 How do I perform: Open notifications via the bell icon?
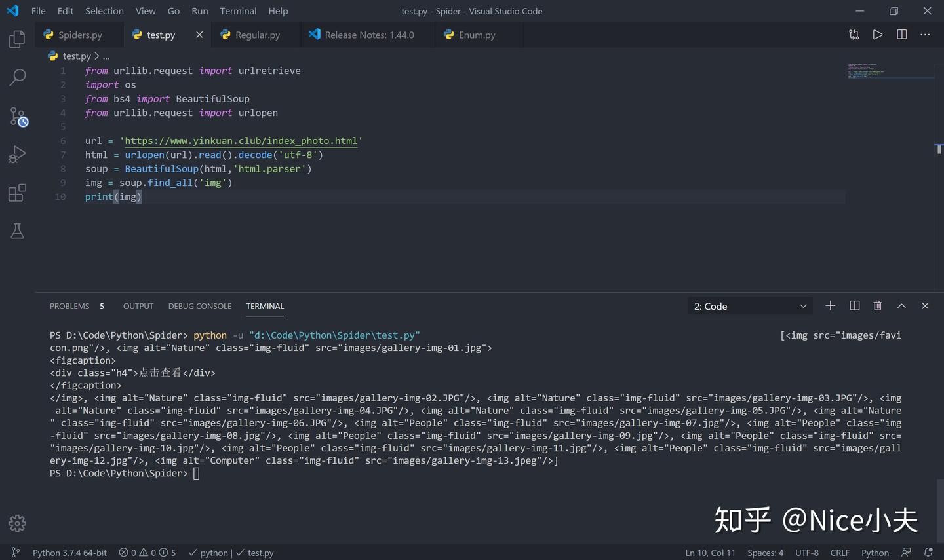(x=929, y=552)
